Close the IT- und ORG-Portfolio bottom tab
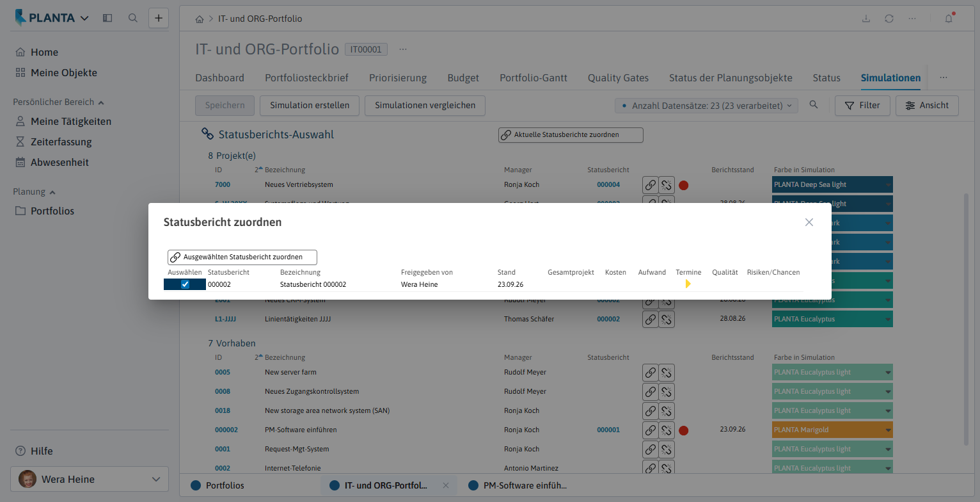The height and width of the screenshot is (502, 980). [446, 485]
